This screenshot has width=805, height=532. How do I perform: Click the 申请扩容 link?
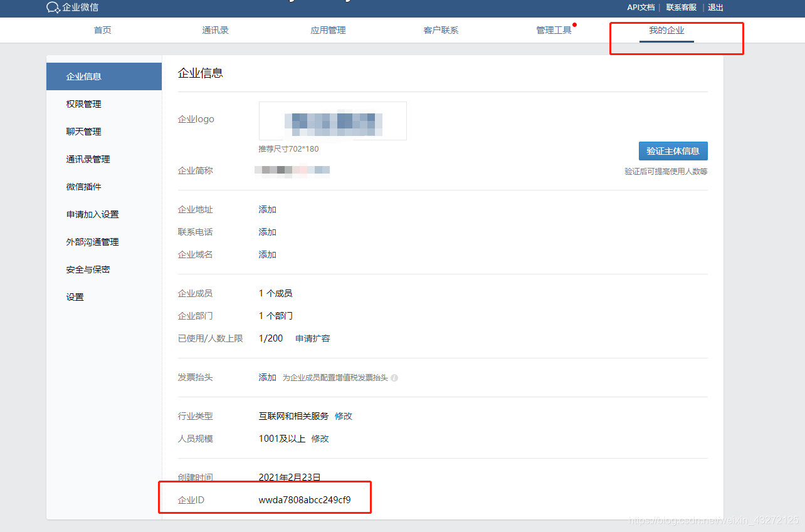click(313, 338)
